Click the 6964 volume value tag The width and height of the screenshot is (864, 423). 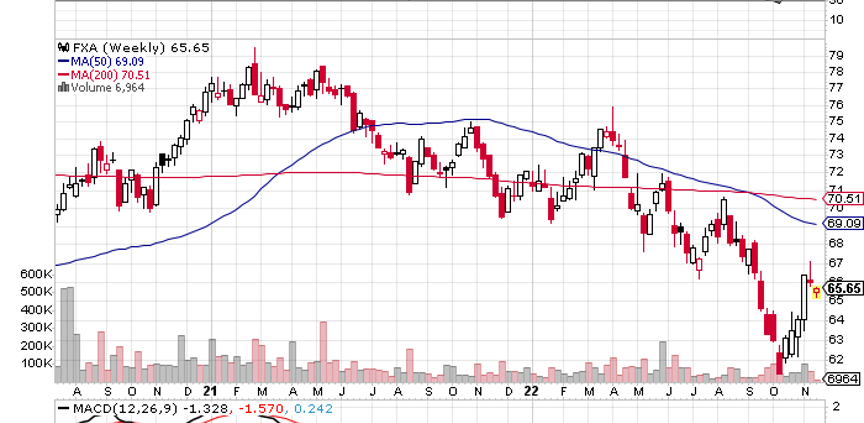coord(843,379)
